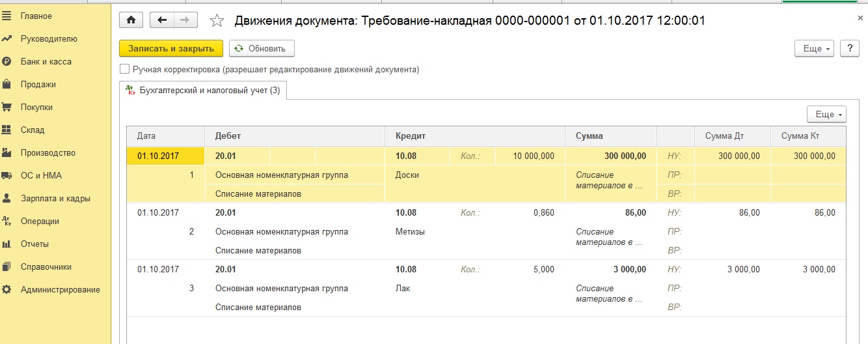Expand the top Еще dropdown menu

[814, 49]
